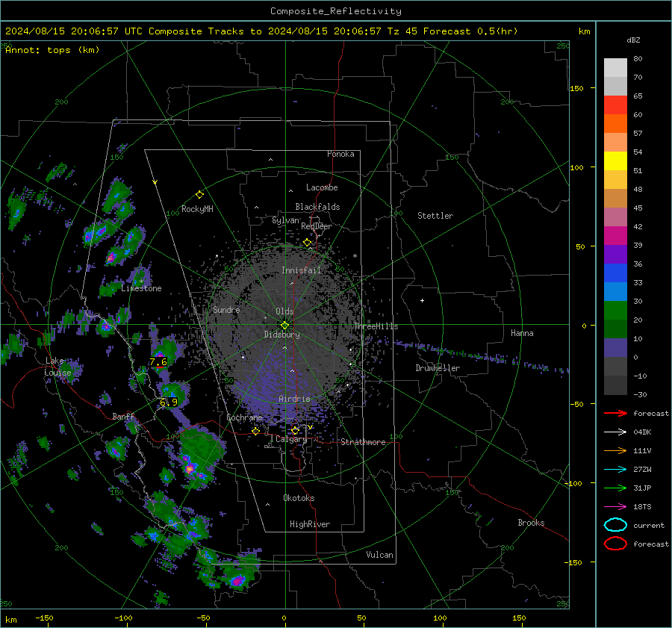
Task: Click the green 31JP arrow icon
Action: [x=615, y=488]
